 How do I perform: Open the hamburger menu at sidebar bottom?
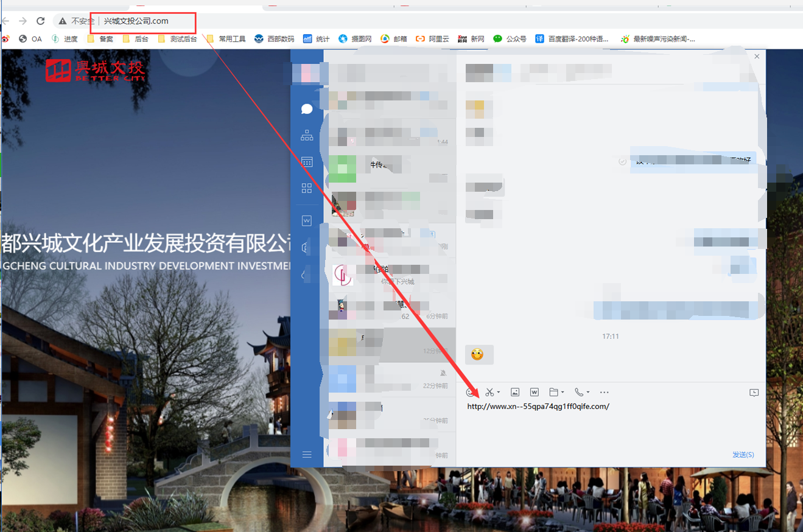[x=307, y=455]
